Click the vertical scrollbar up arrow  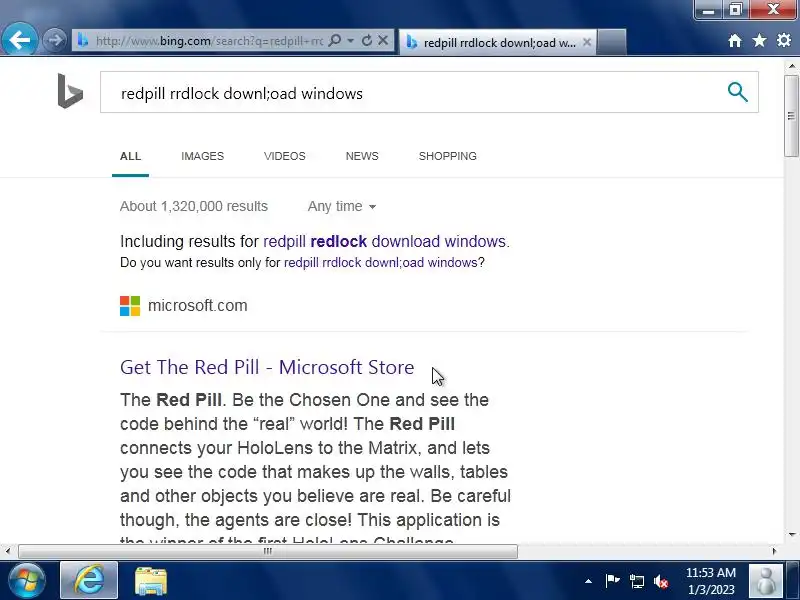tap(791, 66)
